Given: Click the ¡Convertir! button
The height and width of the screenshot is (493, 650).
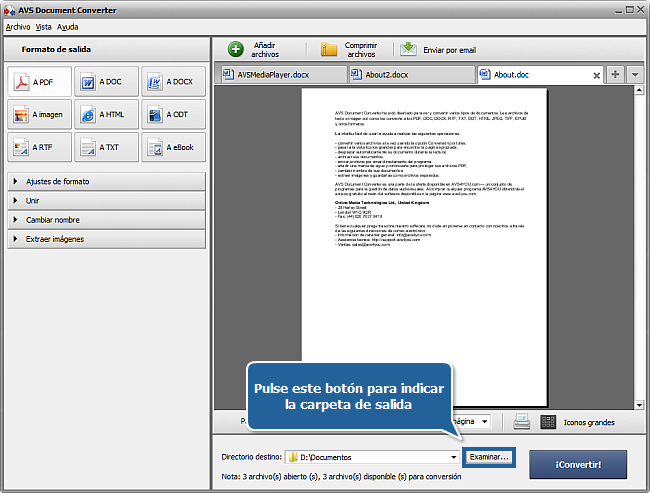Looking at the screenshot, I should pyautogui.click(x=578, y=464).
